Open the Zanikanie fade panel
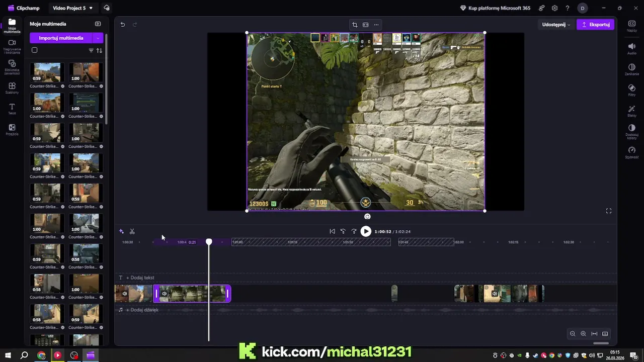The width and height of the screenshot is (644, 362). point(632,69)
